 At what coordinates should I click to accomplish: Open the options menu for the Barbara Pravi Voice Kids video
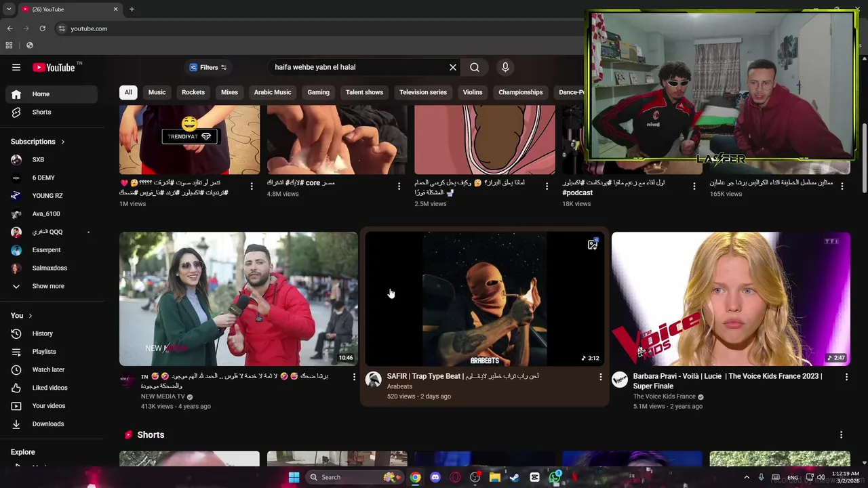coord(846,377)
